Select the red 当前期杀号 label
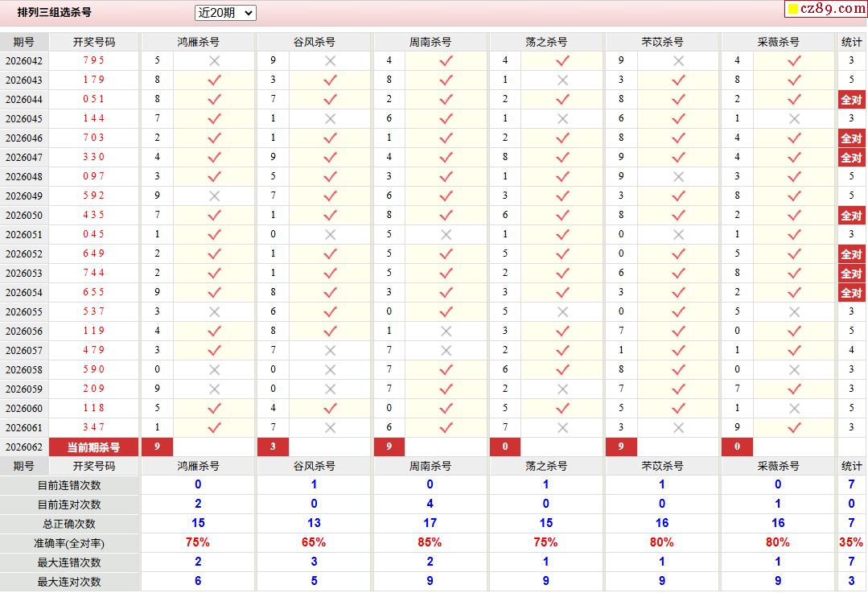This screenshot has height=593, width=868. (93, 447)
